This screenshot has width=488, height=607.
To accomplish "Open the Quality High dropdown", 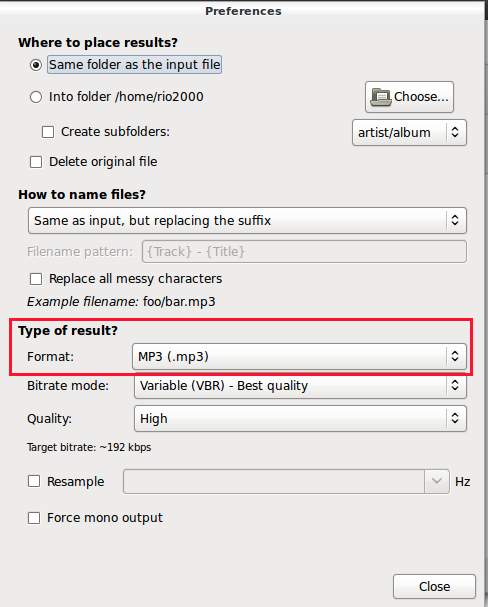I will coord(300,418).
